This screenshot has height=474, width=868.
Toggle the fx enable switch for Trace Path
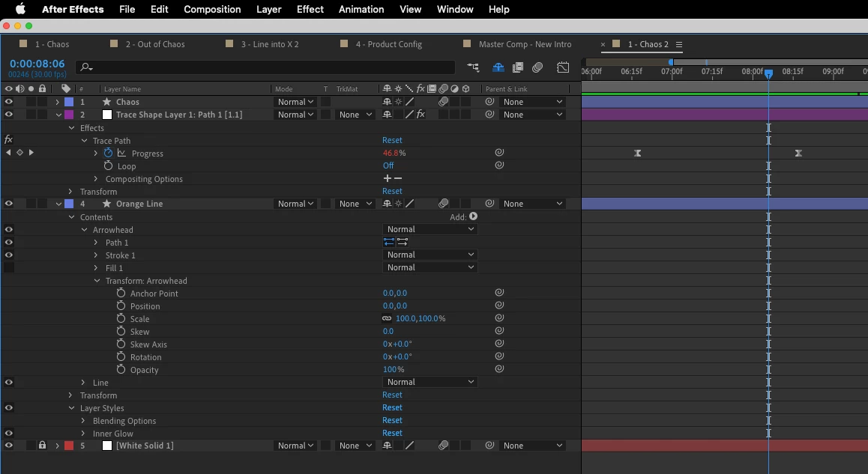(8, 140)
